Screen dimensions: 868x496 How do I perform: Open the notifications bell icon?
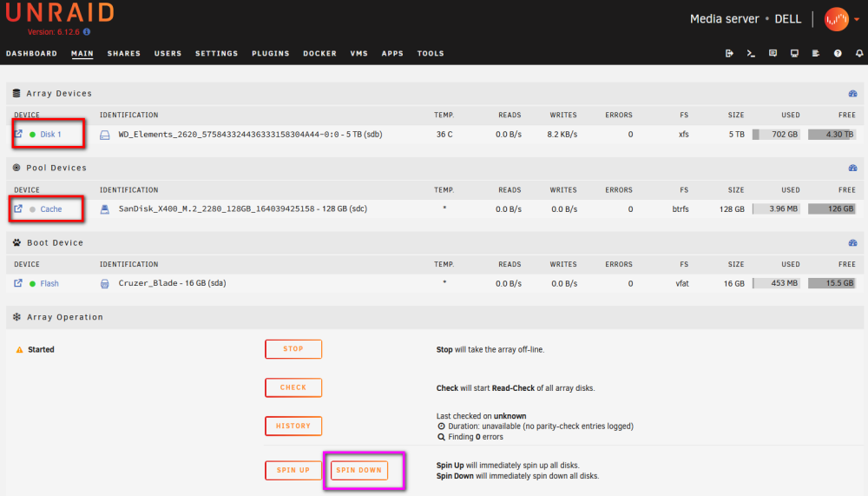859,53
